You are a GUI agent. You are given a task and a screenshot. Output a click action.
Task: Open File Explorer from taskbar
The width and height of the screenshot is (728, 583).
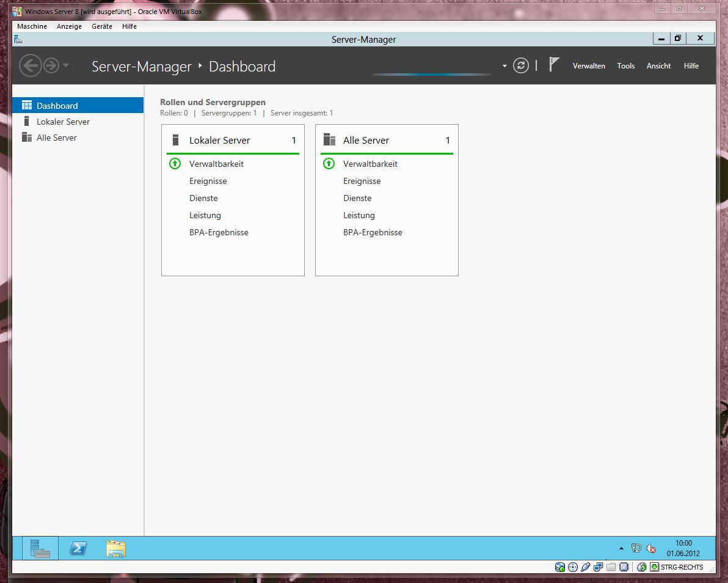(115, 549)
